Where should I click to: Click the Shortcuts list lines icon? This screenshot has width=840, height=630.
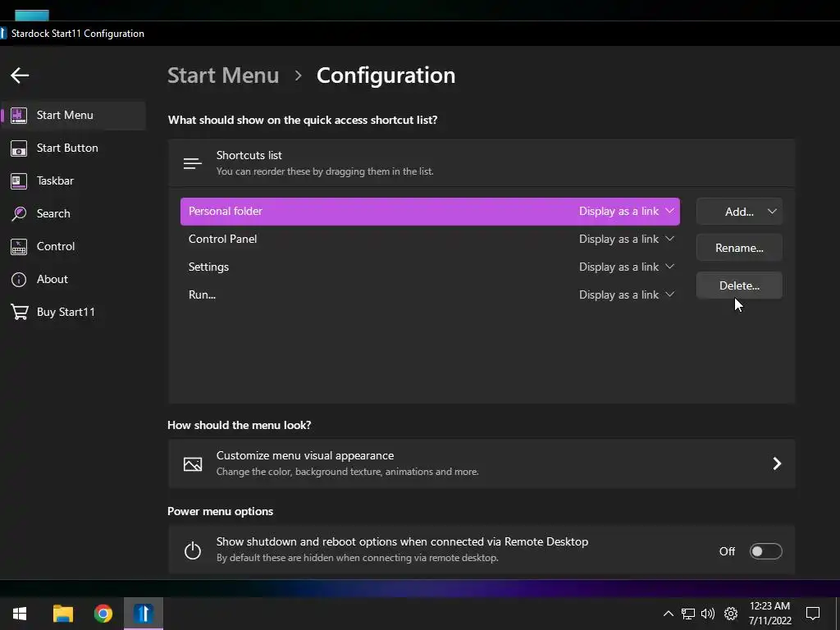pyautogui.click(x=192, y=163)
